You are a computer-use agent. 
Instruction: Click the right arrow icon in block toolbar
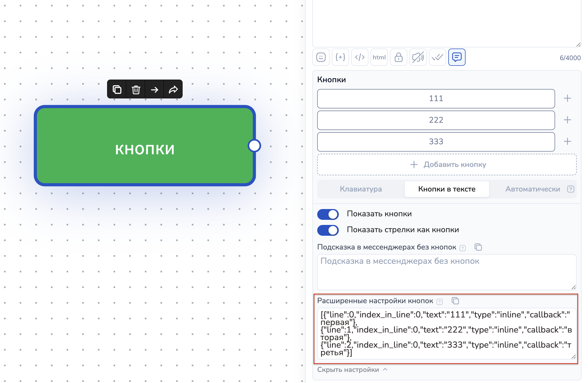pyautogui.click(x=155, y=89)
